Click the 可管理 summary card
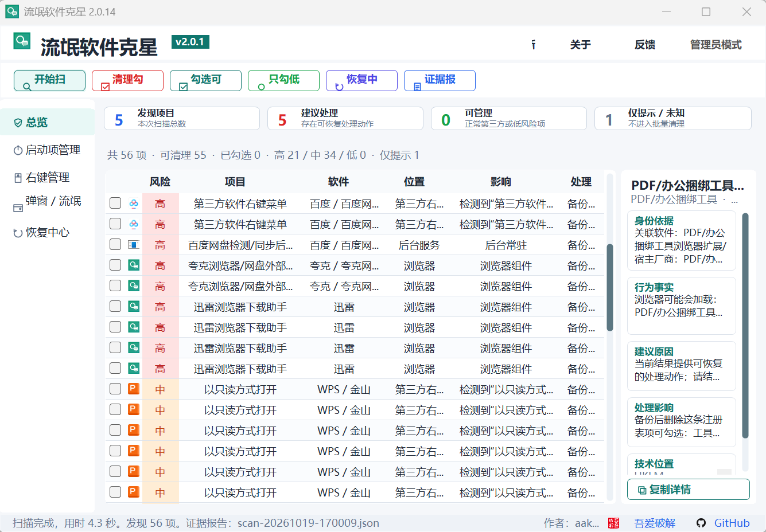Viewport: 766px width, 532px height. pos(509,119)
